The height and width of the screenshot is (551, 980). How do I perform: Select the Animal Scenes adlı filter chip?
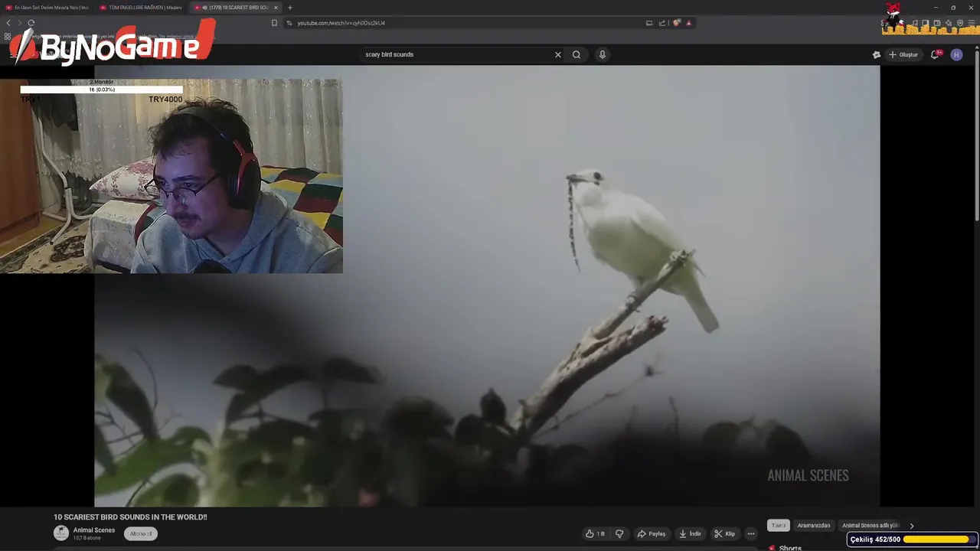click(870, 525)
